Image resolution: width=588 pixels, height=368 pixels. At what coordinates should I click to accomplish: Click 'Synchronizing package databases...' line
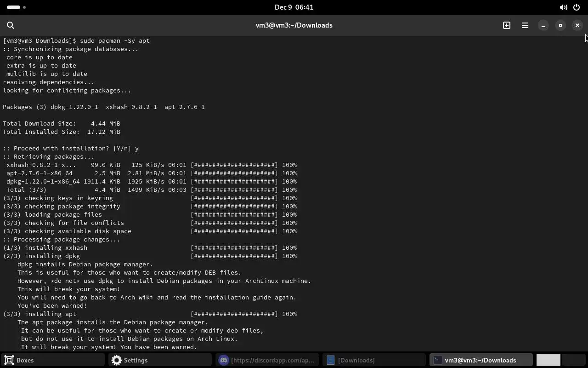pos(70,49)
